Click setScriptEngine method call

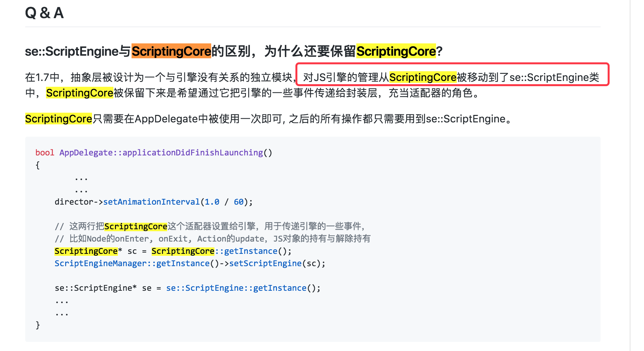[265, 263]
